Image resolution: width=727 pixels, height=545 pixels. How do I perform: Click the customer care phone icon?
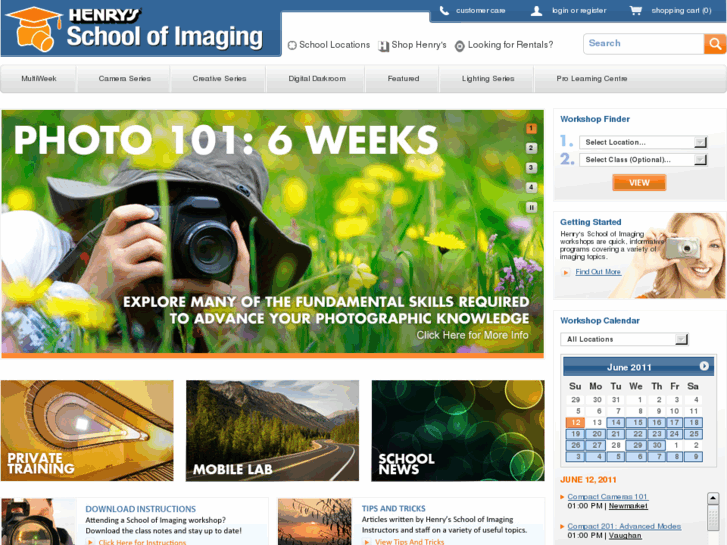pos(444,10)
